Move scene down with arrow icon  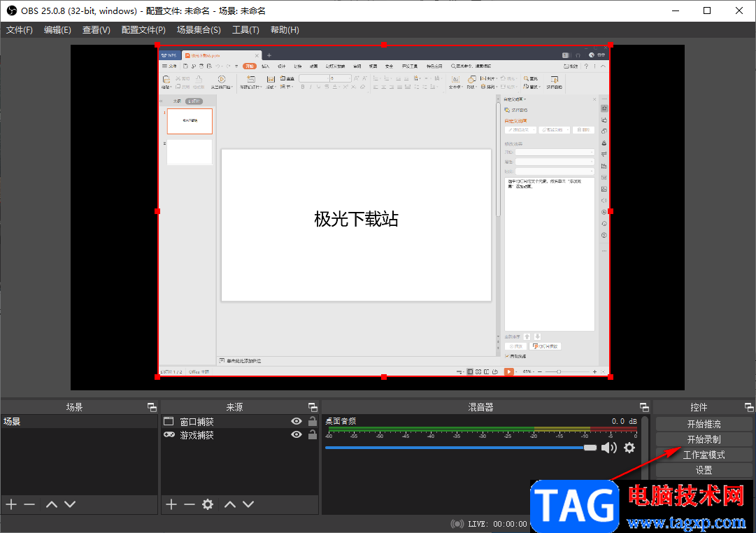[x=70, y=504]
